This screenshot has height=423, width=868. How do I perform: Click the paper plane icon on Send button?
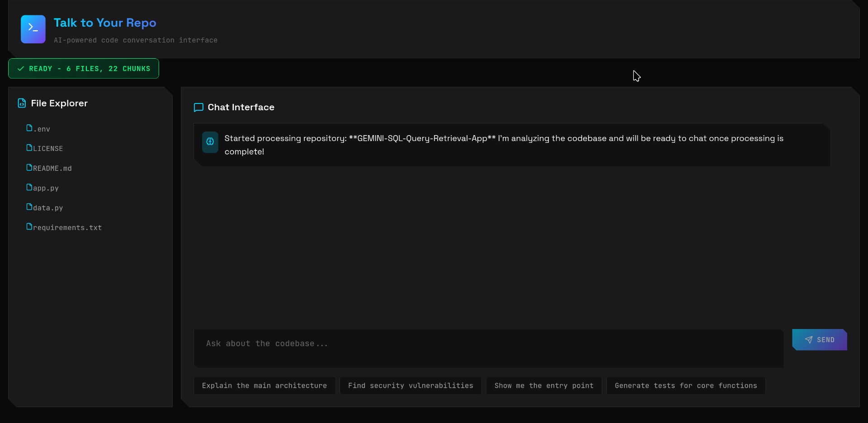pyautogui.click(x=809, y=340)
